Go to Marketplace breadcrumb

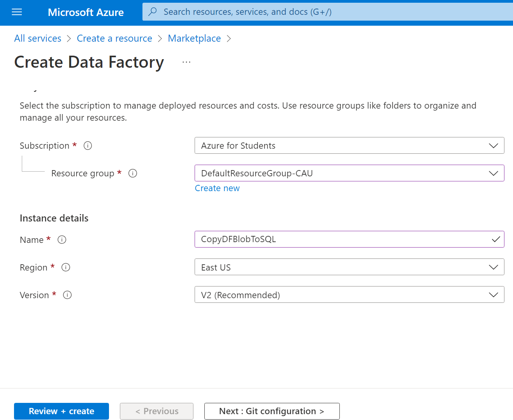click(194, 39)
